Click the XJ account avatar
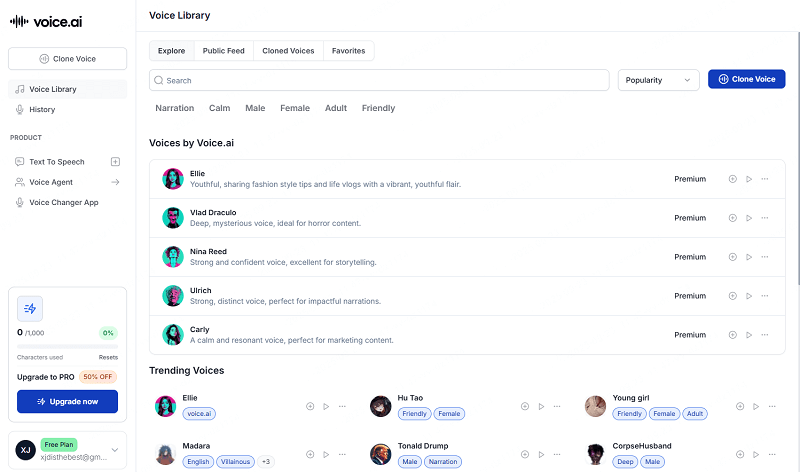Viewport: 800px width, 472px height. click(26, 450)
